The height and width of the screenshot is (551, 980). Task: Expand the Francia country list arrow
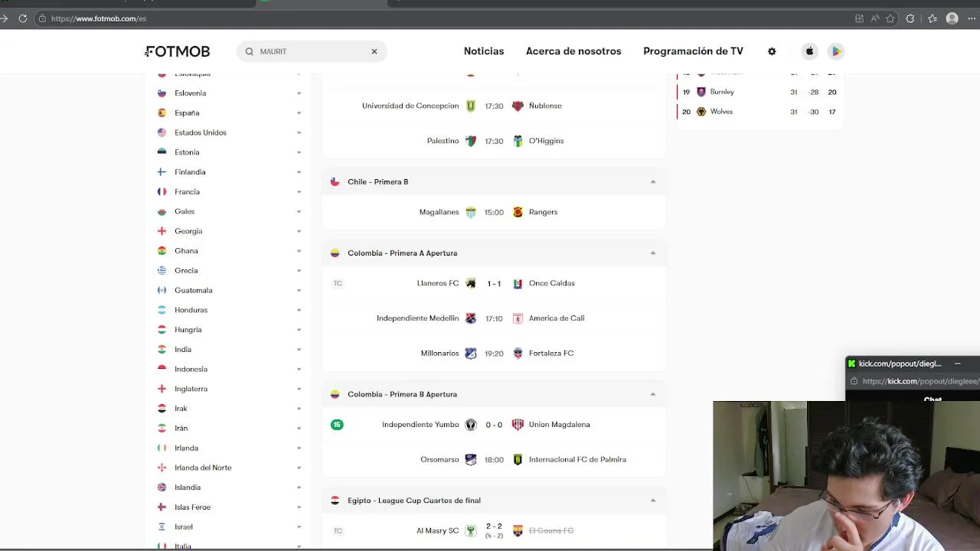[299, 192]
